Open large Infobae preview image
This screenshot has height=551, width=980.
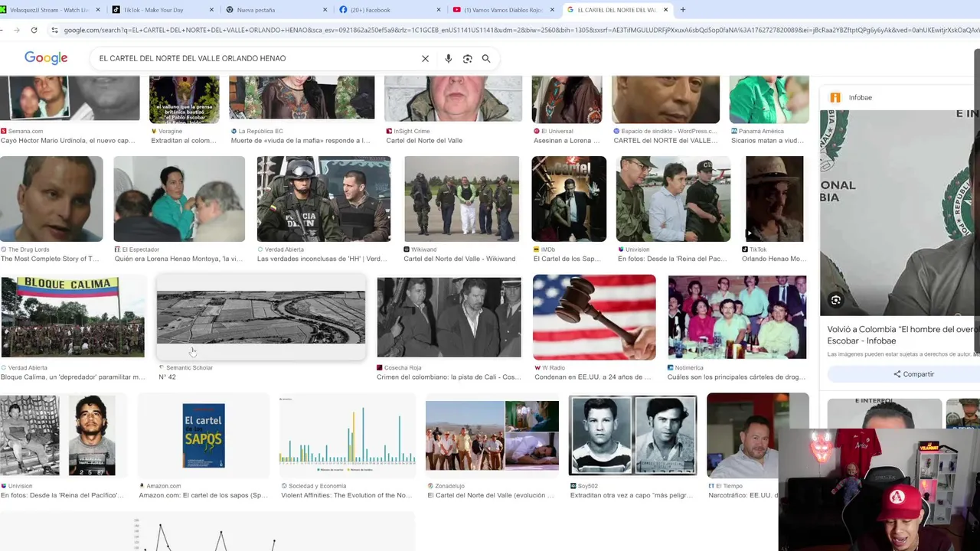(900, 213)
